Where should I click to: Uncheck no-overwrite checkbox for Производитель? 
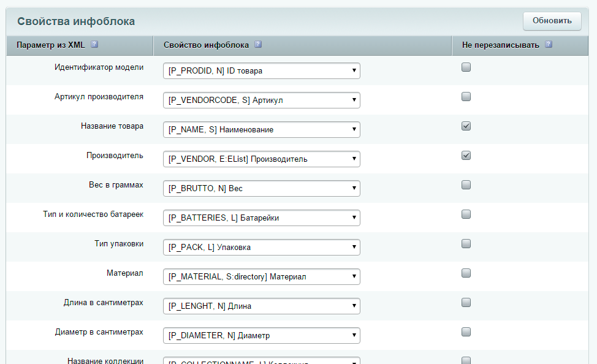coord(466,156)
